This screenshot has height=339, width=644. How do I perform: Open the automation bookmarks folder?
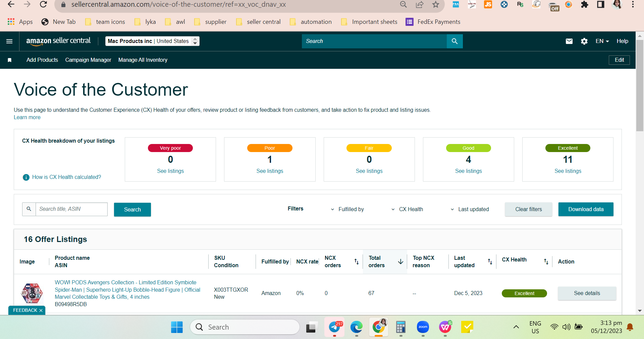(311, 22)
